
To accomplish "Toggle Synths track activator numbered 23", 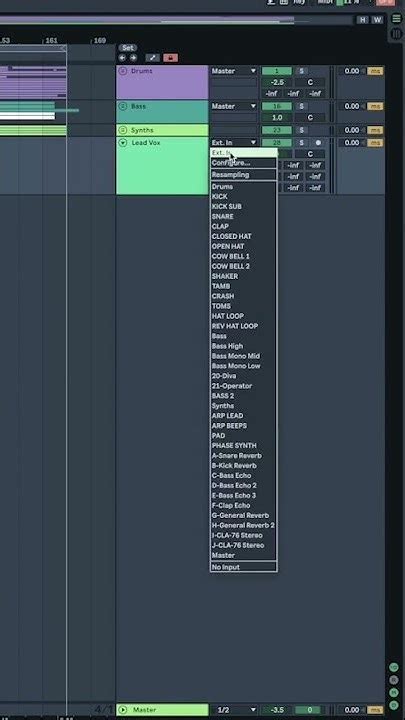I will (276, 130).
